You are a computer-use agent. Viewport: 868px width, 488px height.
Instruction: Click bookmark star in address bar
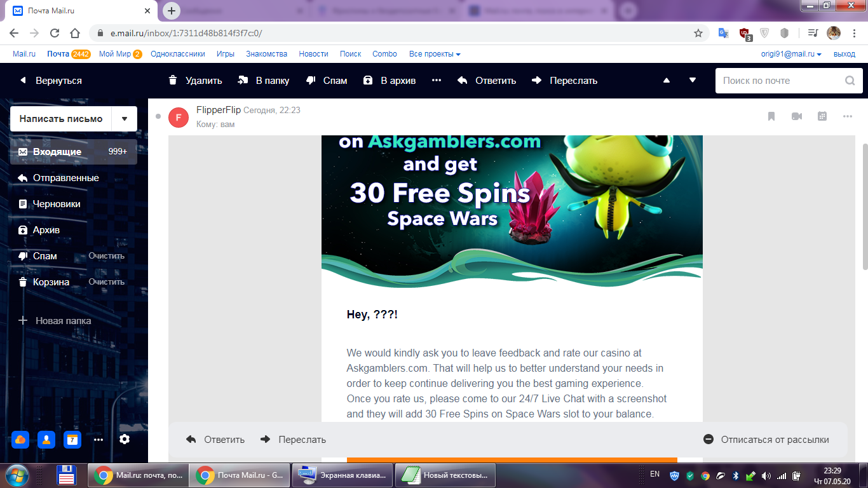698,33
